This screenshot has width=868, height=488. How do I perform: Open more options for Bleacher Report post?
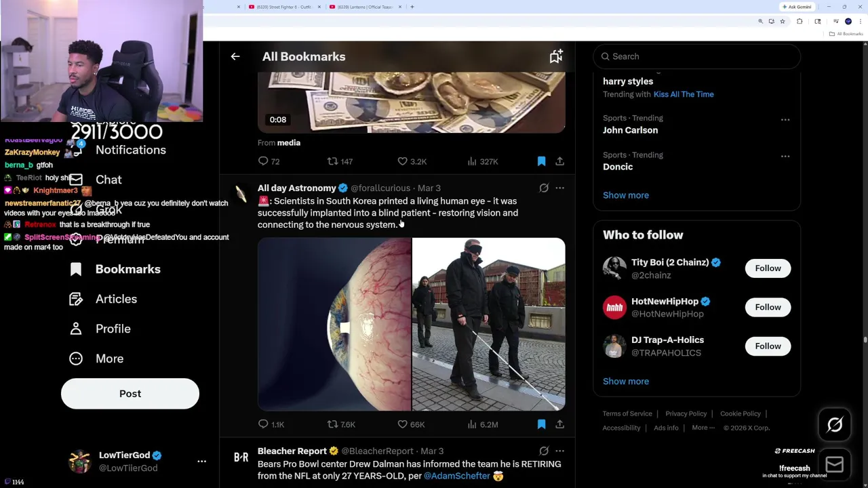click(x=559, y=451)
